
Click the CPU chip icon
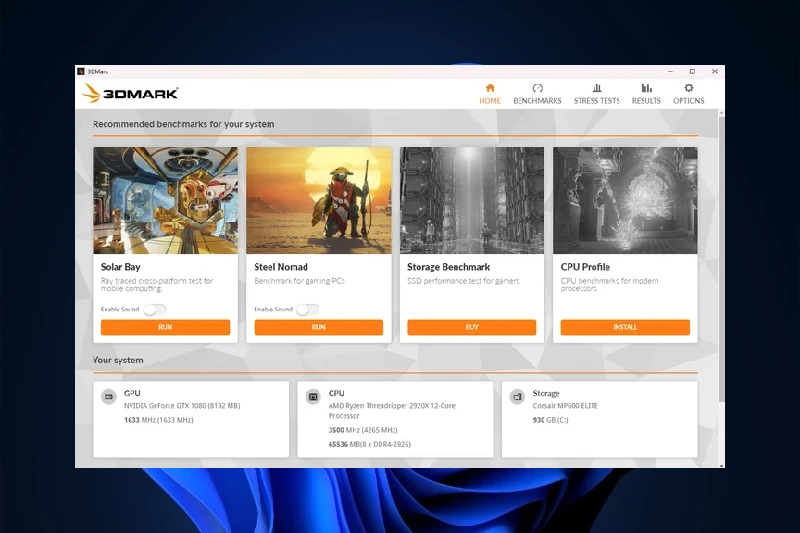[313, 396]
